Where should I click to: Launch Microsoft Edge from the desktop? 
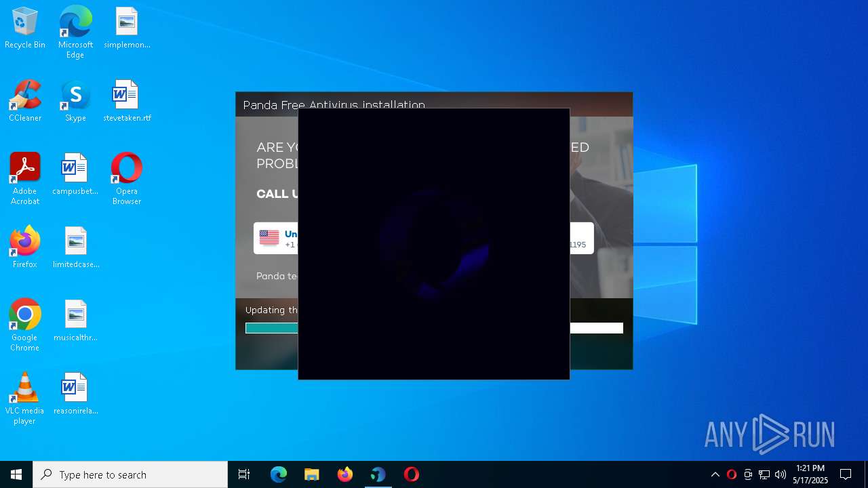(x=75, y=33)
